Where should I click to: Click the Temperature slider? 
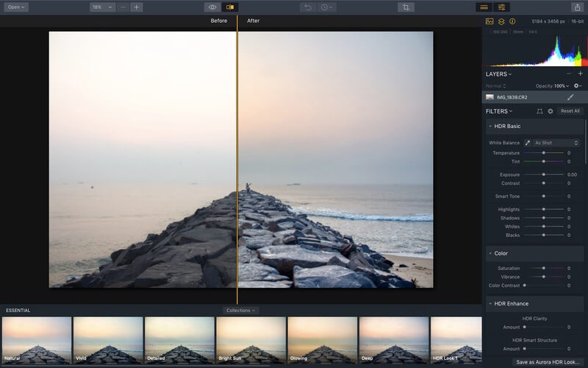(x=543, y=153)
